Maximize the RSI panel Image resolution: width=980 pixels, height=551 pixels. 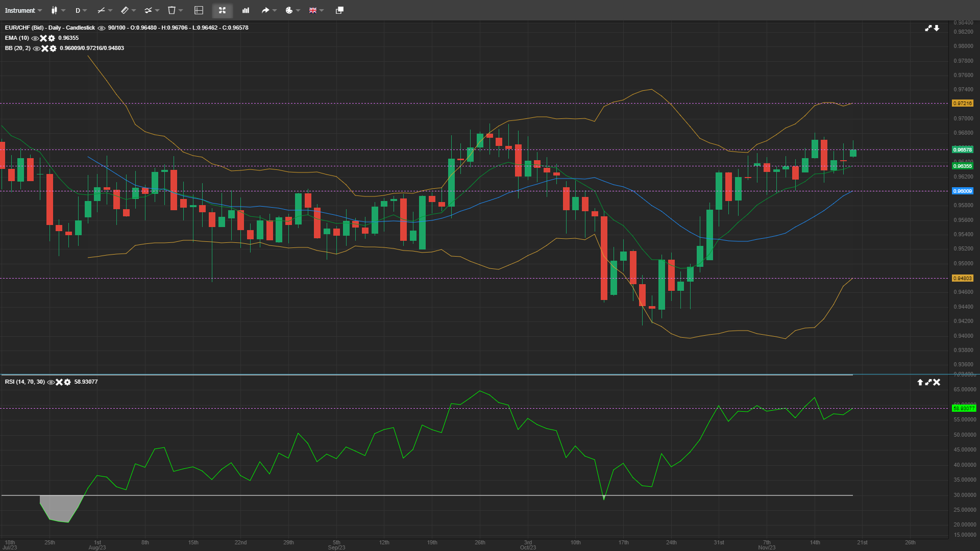[928, 382]
